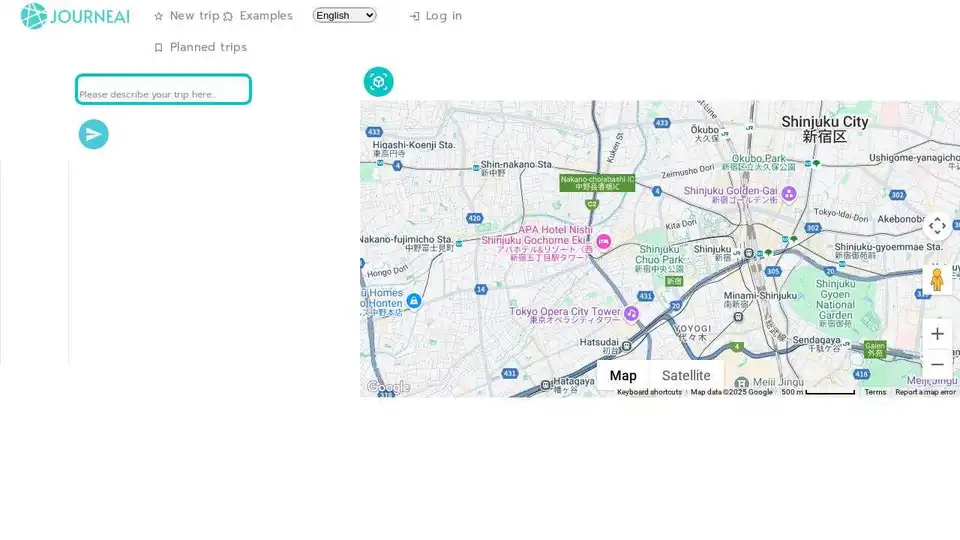
Task: Click the Gaien green expressway sign
Action: (x=874, y=349)
